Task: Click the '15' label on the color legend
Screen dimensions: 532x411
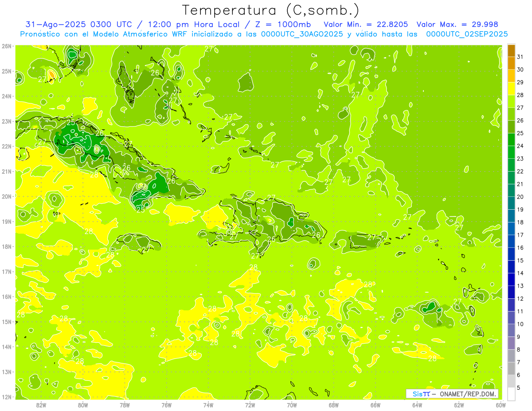Action: [x=520, y=260]
